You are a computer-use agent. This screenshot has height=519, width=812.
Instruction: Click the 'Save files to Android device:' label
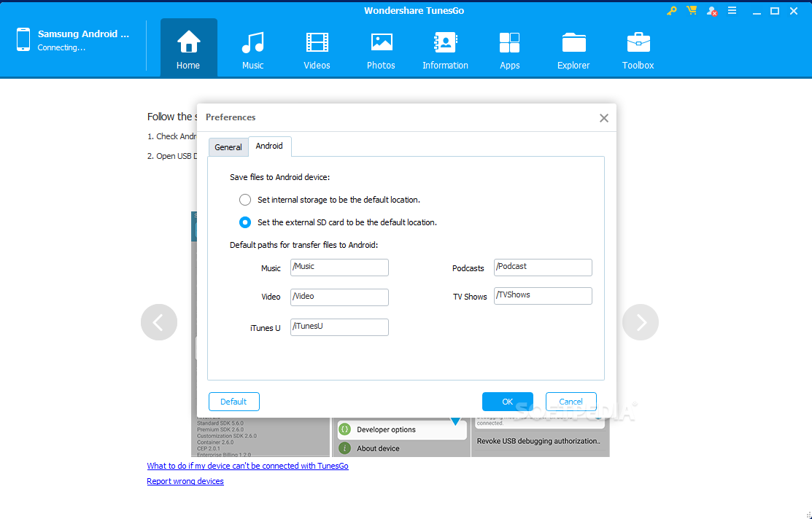click(279, 177)
